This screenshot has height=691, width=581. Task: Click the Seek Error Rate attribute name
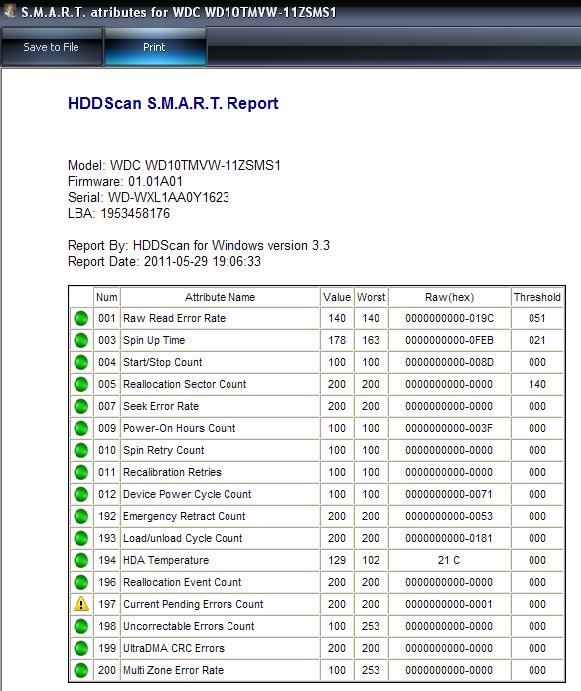click(x=161, y=406)
